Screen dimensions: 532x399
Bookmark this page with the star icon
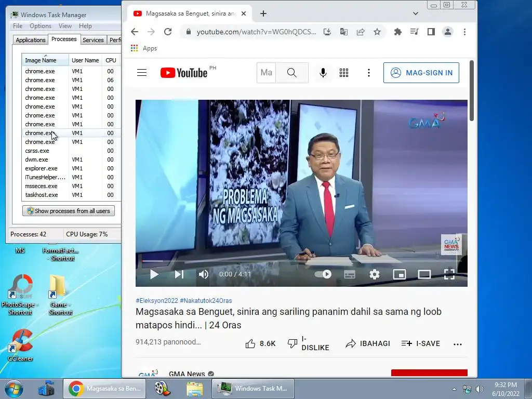[377, 32]
